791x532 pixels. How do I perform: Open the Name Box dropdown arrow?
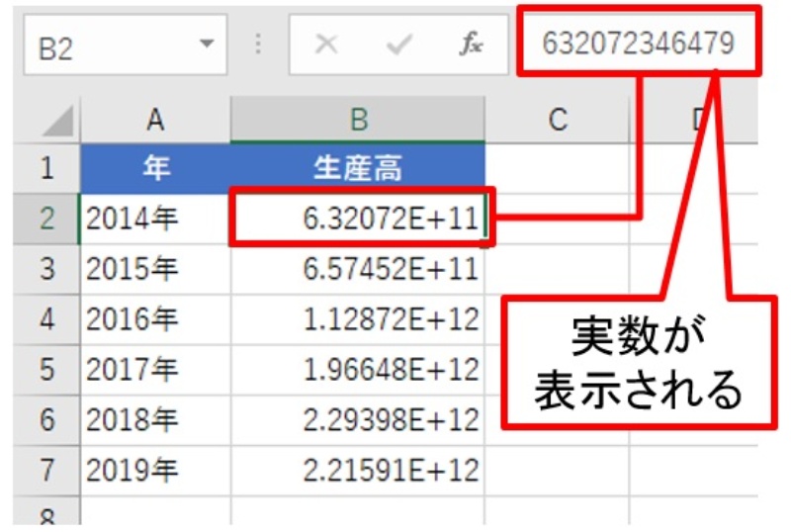pos(207,45)
